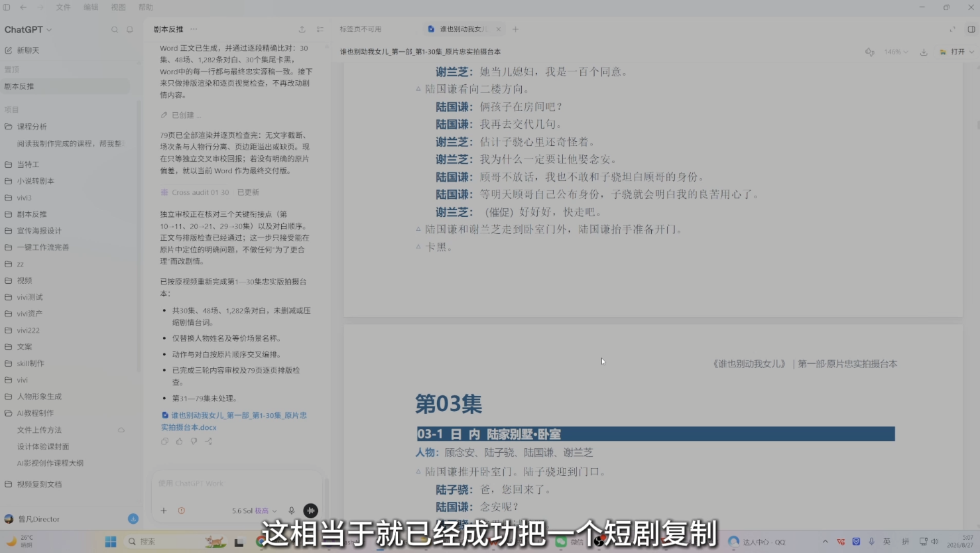Download the document from the preview toolbar
The height and width of the screenshot is (553, 980).
pos(924,52)
